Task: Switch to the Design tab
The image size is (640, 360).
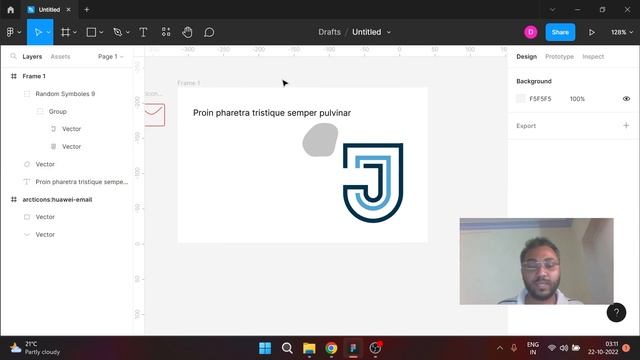Action: [527, 56]
